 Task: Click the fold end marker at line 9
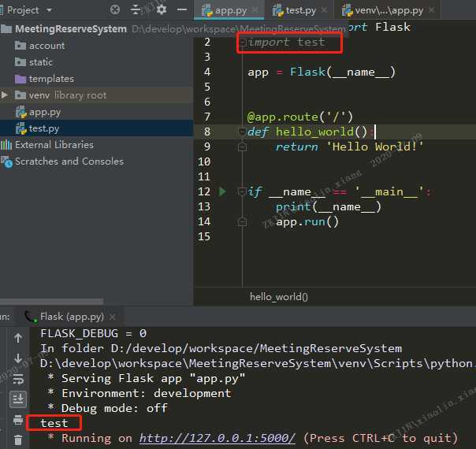tap(242, 147)
